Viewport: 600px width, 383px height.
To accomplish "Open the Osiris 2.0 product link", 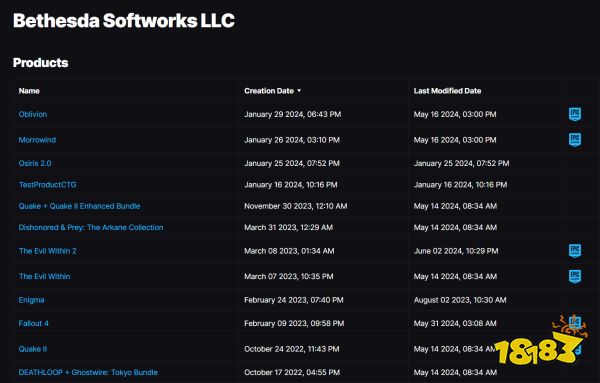I will tap(35, 163).
